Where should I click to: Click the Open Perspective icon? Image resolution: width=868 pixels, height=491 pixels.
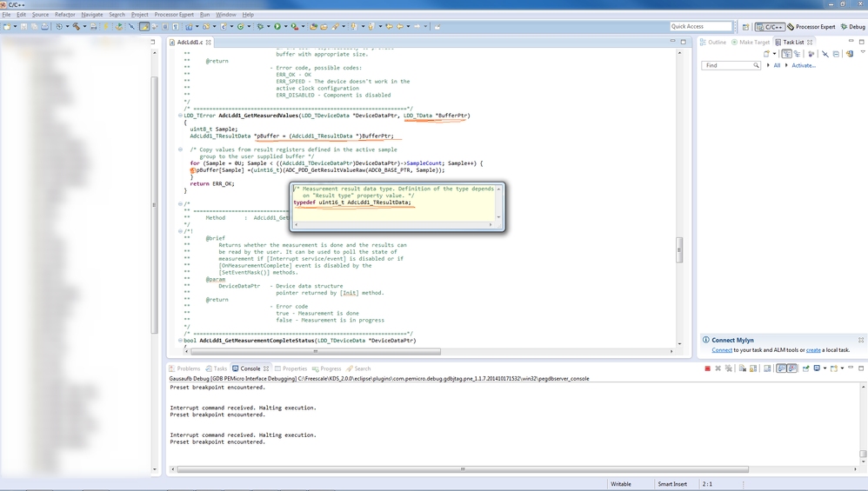tap(745, 27)
